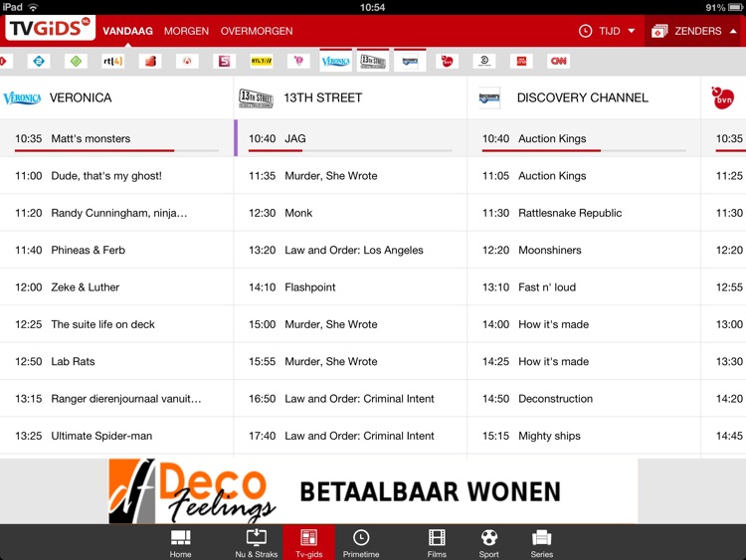Select the Comedy Central channel logo

(x=484, y=61)
